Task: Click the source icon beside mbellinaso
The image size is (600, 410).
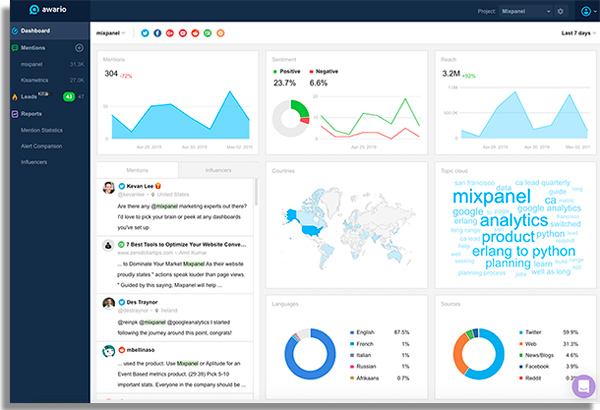Action: pyautogui.click(x=122, y=350)
